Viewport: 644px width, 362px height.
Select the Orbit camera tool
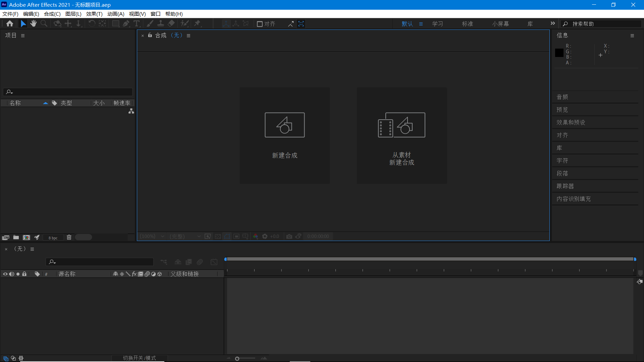57,24
